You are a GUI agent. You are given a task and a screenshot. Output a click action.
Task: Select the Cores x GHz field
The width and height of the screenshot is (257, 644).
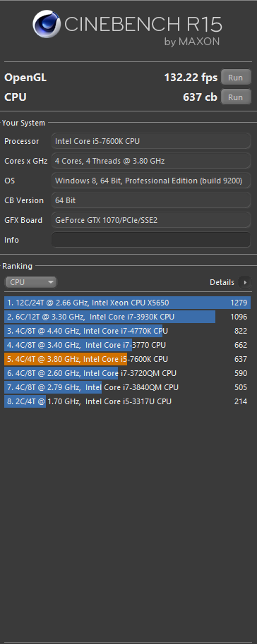coord(151,161)
